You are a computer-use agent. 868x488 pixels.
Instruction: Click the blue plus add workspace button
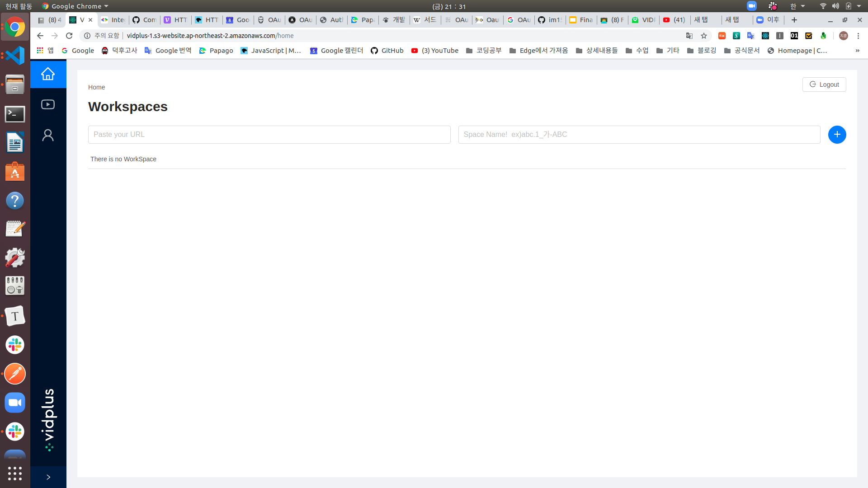point(837,135)
